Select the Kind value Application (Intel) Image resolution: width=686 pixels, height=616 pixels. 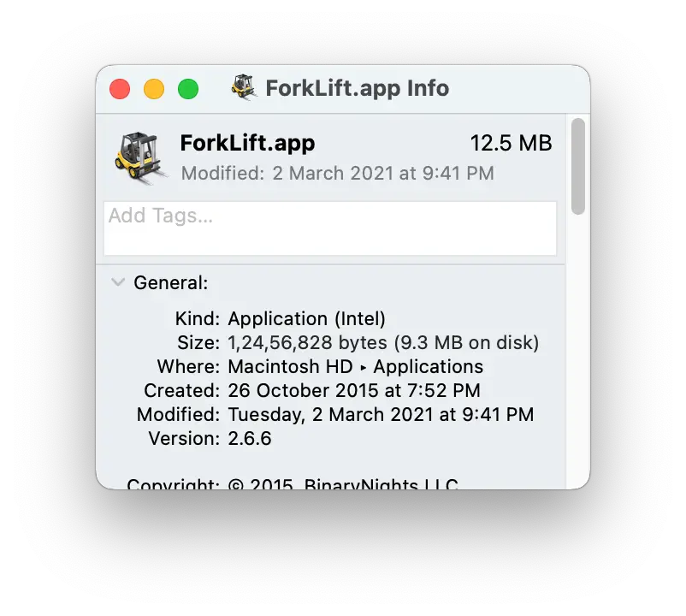(x=307, y=319)
